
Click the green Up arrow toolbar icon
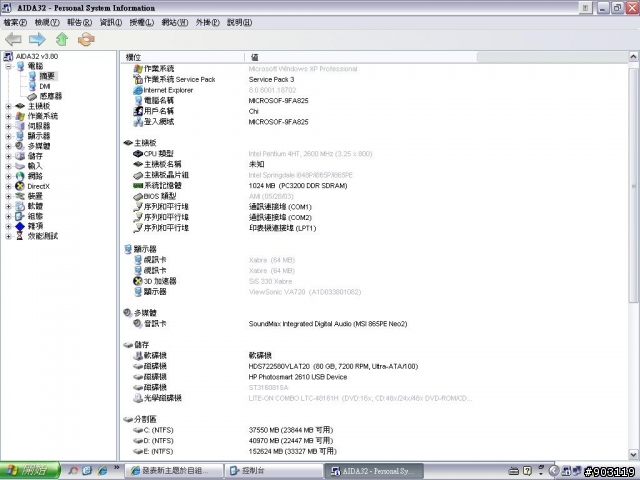[x=62, y=39]
